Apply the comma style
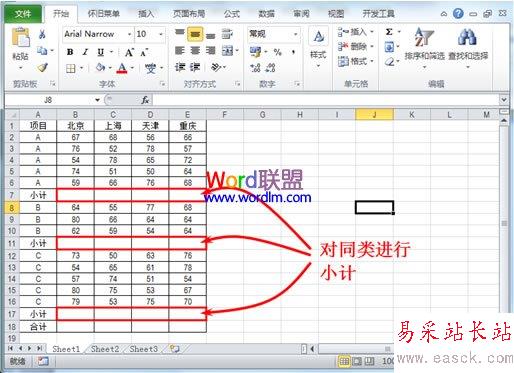This screenshot has height=373, width=514. click(x=293, y=52)
